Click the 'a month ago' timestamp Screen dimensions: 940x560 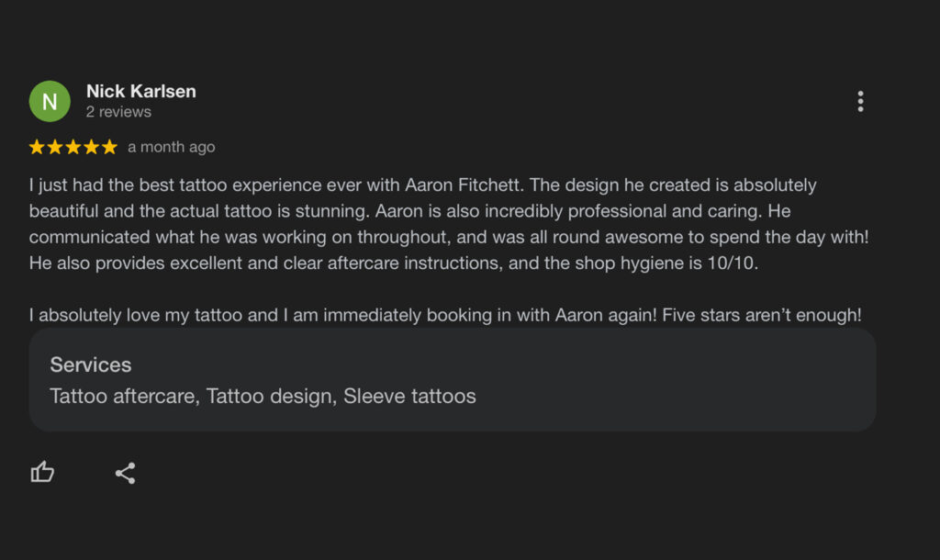pyautogui.click(x=172, y=147)
